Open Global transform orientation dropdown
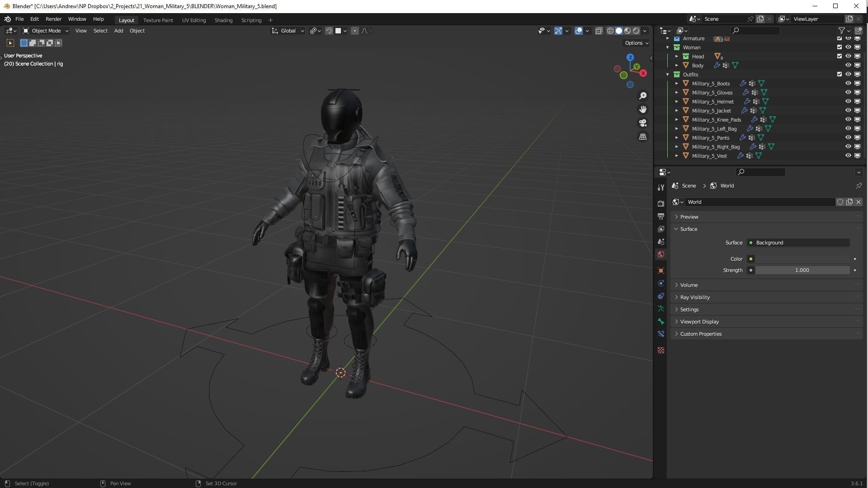The image size is (868, 488). point(288,31)
